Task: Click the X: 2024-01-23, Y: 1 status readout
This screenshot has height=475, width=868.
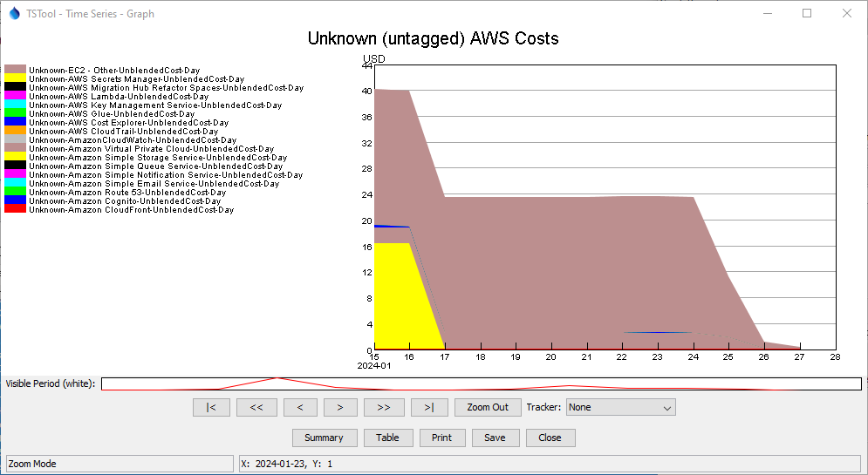Action: 549,464
